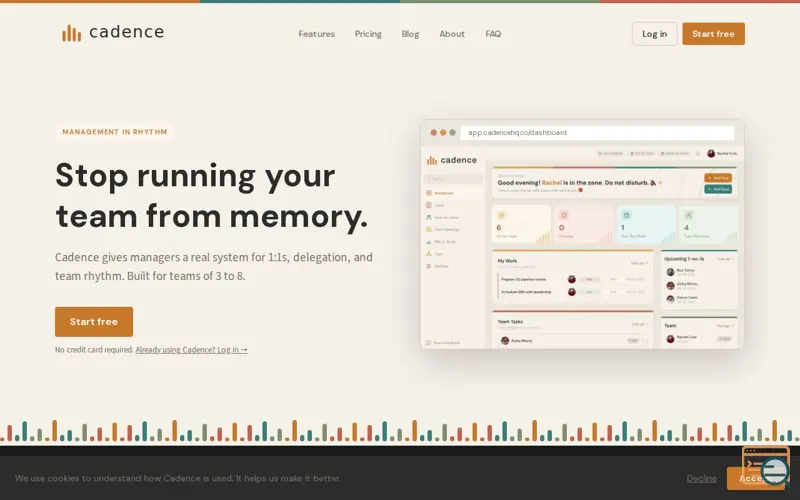Image resolution: width=800 pixels, height=500 pixels.
Task: Click the 'Cadence gives managers a real system' paragraph
Action: click(214, 266)
